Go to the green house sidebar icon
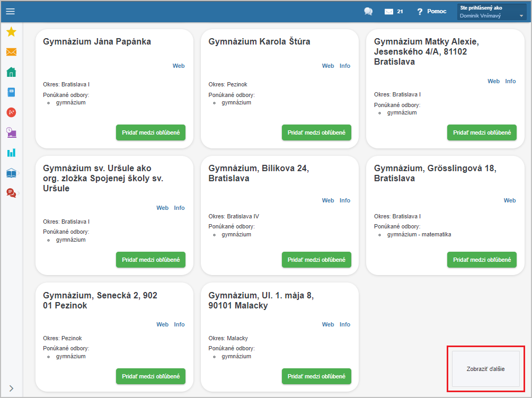This screenshot has height=398, width=532. 11,72
